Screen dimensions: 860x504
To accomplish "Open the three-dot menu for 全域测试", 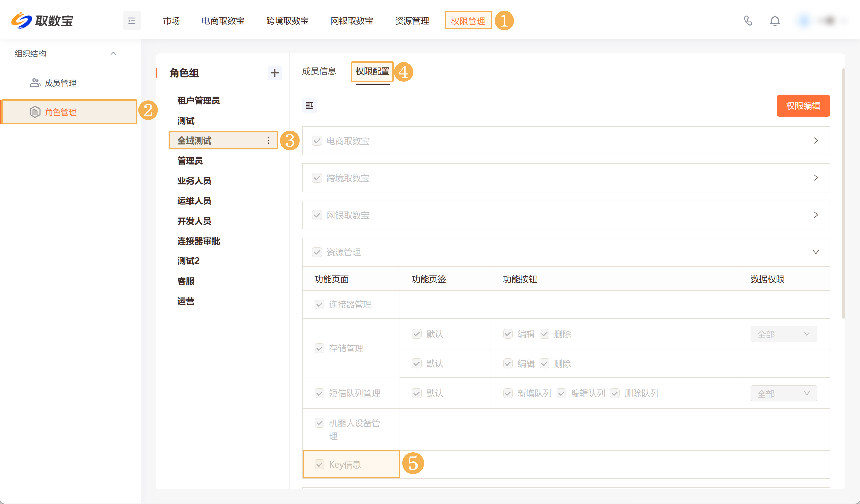I will point(268,141).
